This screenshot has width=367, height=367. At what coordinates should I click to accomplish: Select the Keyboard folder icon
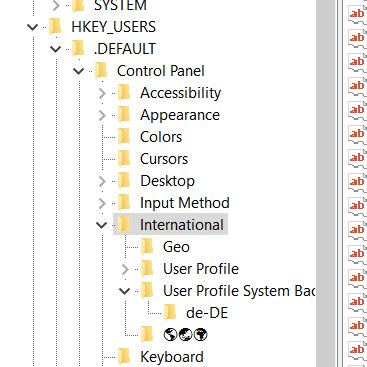pyautogui.click(x=124, y=357)
